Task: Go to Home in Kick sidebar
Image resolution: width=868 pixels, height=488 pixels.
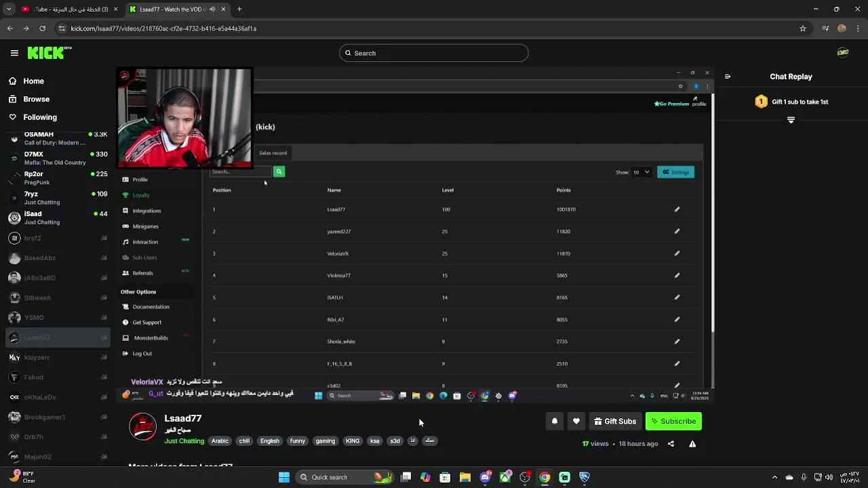Action: (x=27, y=81)
